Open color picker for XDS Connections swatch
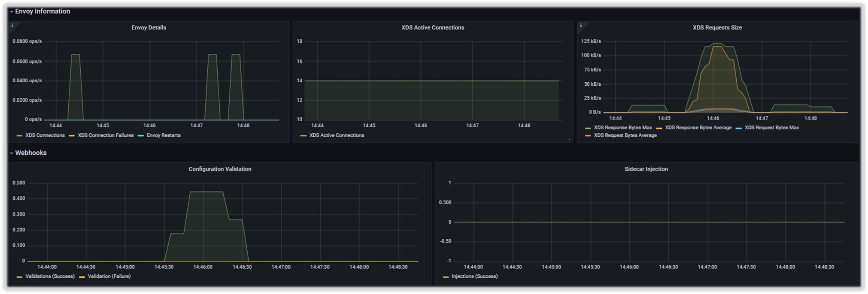Viewport: 868px width, 294px height. (19, 136)
